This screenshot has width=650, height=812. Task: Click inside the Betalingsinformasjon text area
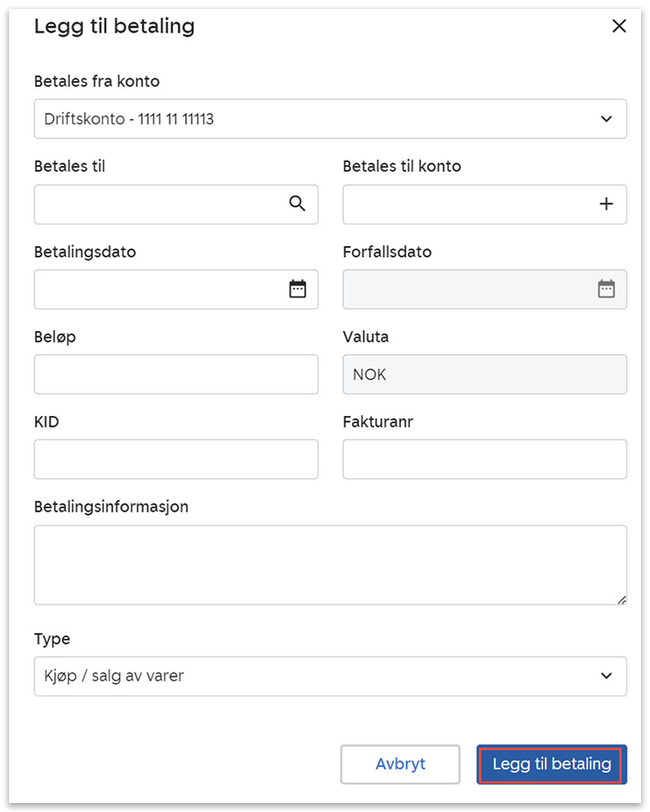[x=330, y=564]
